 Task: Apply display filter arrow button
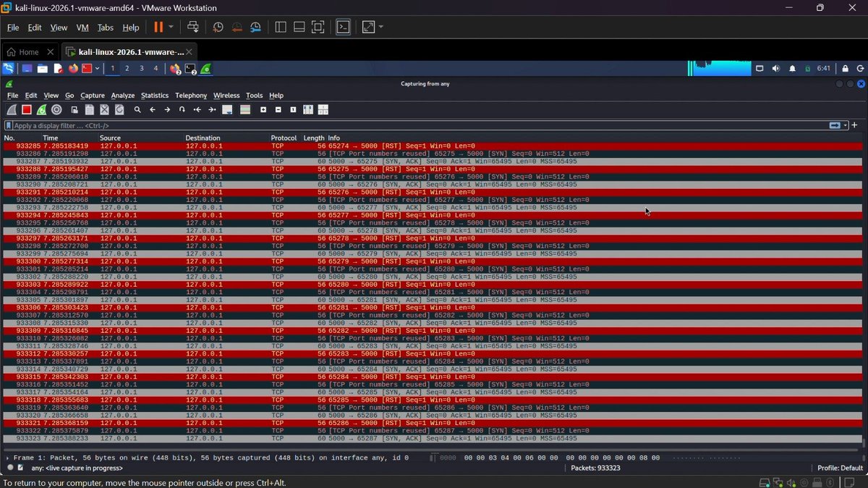point(835,125)
